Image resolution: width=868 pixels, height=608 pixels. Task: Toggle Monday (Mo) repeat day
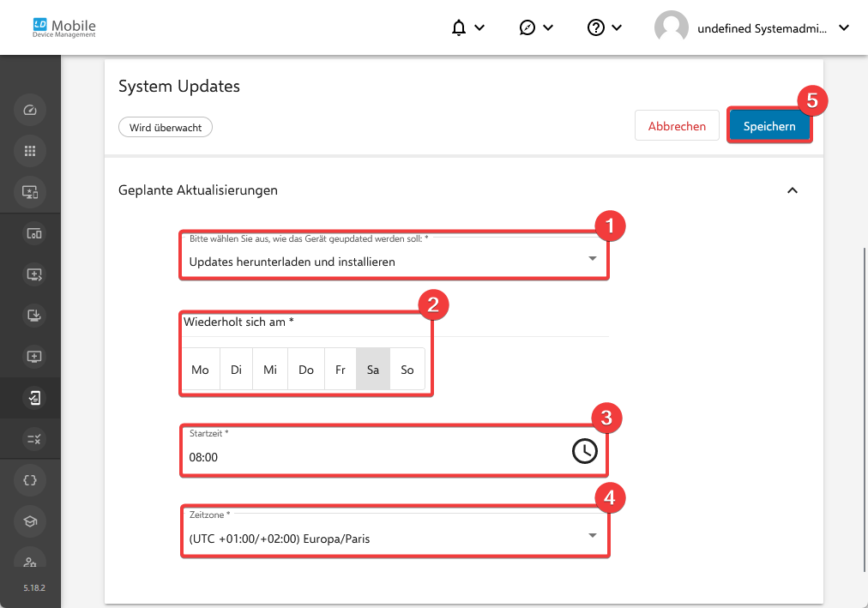(x=200, y=370)
